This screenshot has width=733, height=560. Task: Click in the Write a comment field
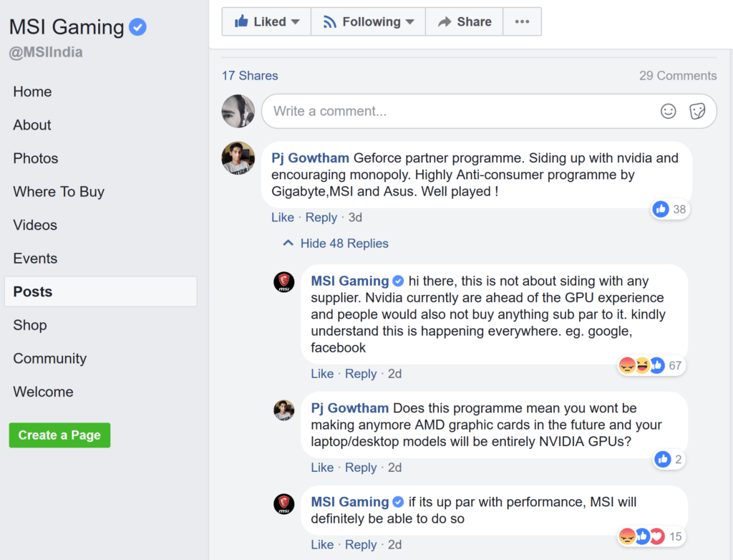pyautogui.click(x=458, y=111)
